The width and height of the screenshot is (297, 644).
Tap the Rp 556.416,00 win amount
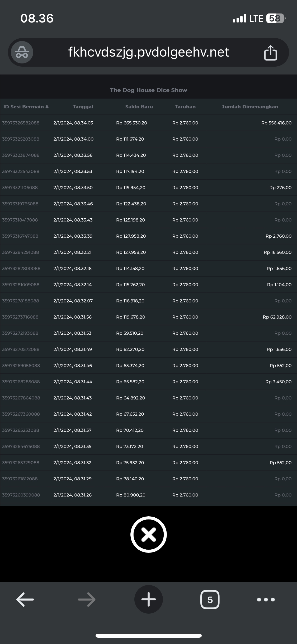click(x=276, y=123)
